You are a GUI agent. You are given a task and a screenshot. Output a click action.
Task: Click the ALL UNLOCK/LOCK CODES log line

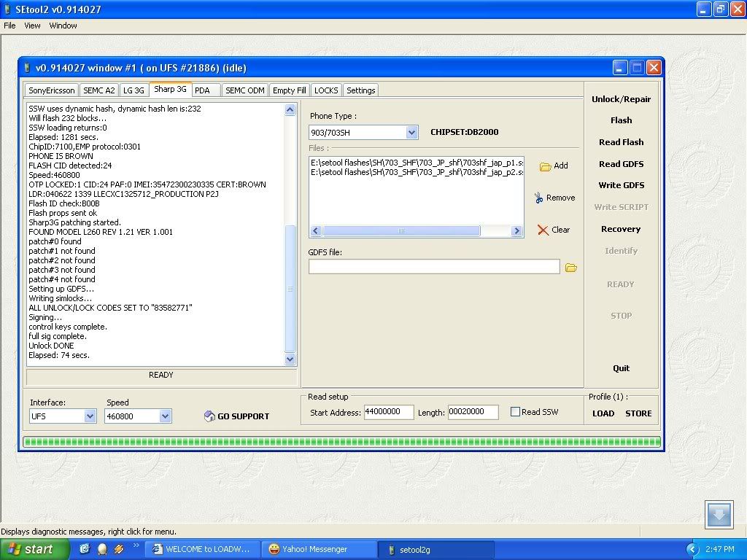[x=110, y=308]
